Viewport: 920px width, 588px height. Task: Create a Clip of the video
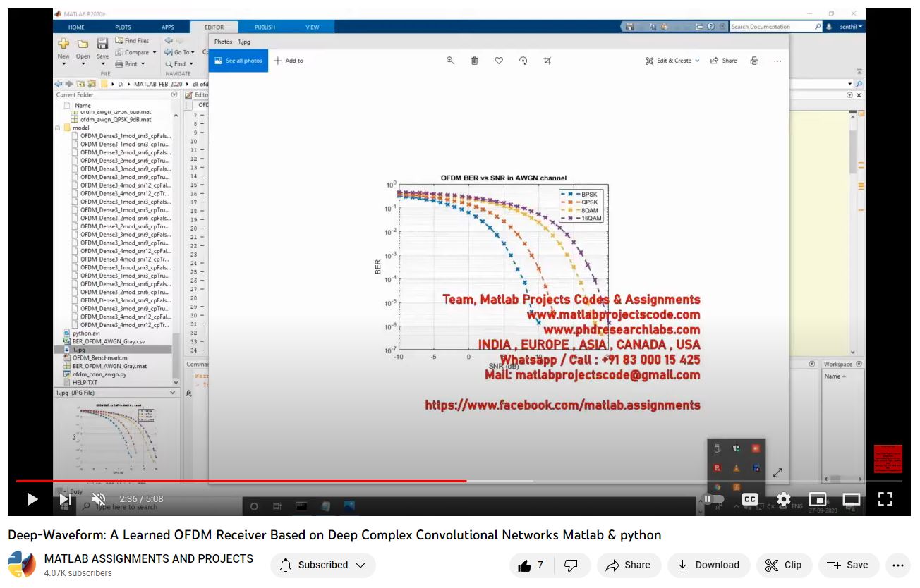(784, 565)
